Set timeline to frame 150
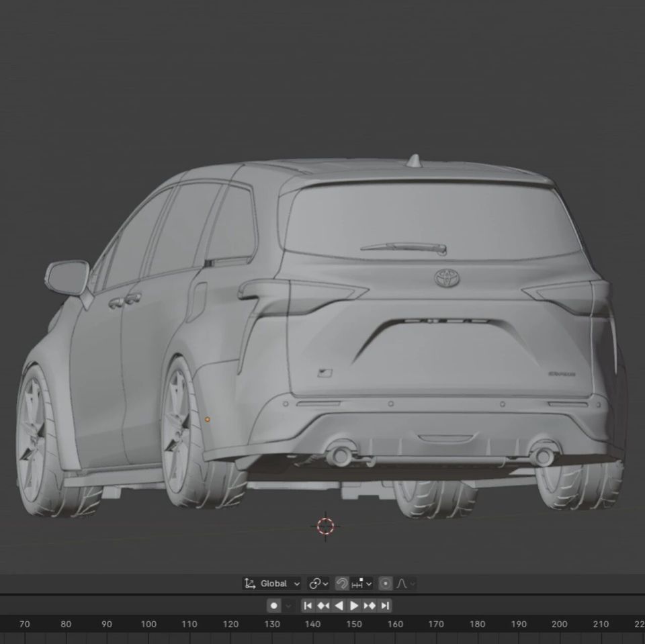 click(354, 625)
